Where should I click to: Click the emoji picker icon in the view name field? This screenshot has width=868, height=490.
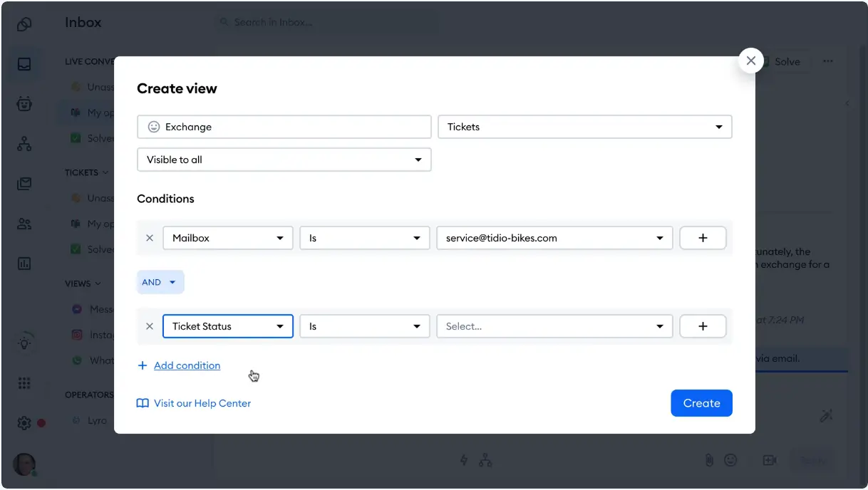(x=153, y=127)
